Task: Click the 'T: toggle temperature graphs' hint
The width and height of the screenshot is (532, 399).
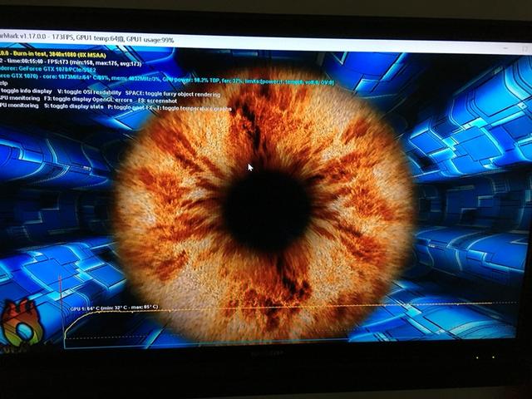Action: click(x=194, y=108)
